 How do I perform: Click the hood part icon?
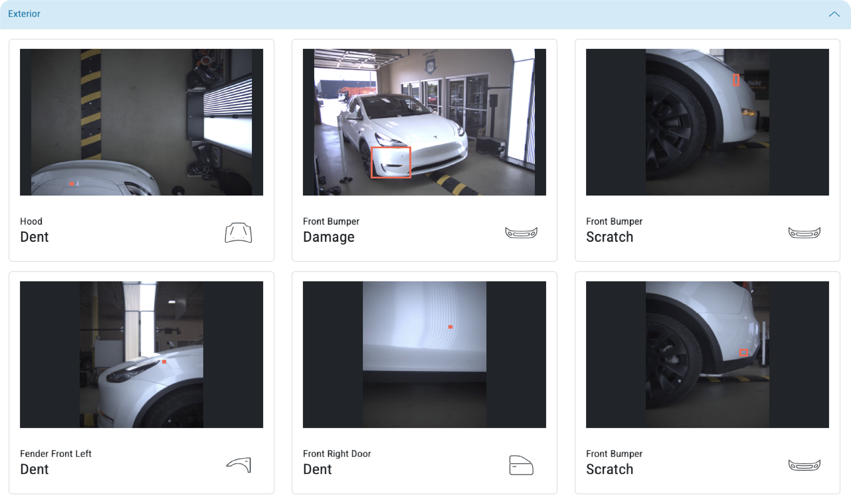click(x=238, y=233)
